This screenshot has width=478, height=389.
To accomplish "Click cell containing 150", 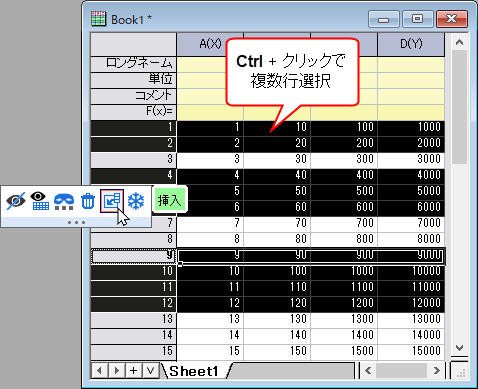I will pyautogui.click(x=277, y=352).
